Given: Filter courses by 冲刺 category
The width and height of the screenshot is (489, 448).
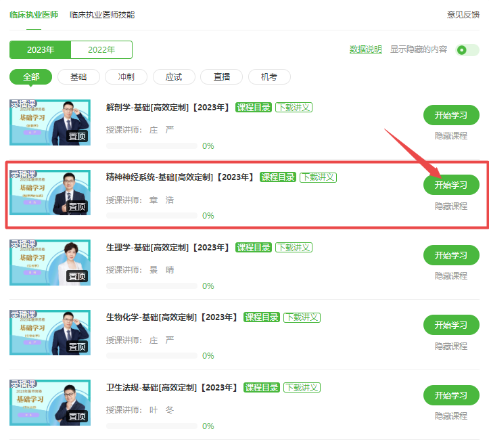Looking at the screenshot, I should coord(126,76).
